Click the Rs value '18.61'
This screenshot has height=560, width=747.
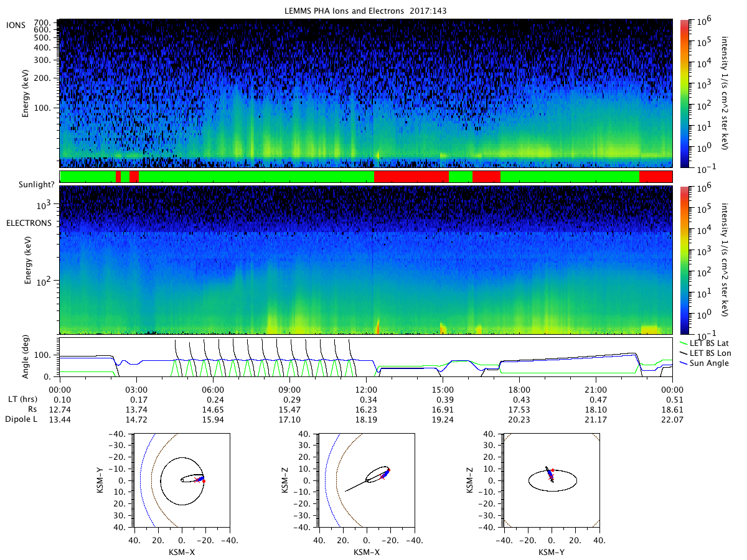pyautogui.click(x=672, y=410)
